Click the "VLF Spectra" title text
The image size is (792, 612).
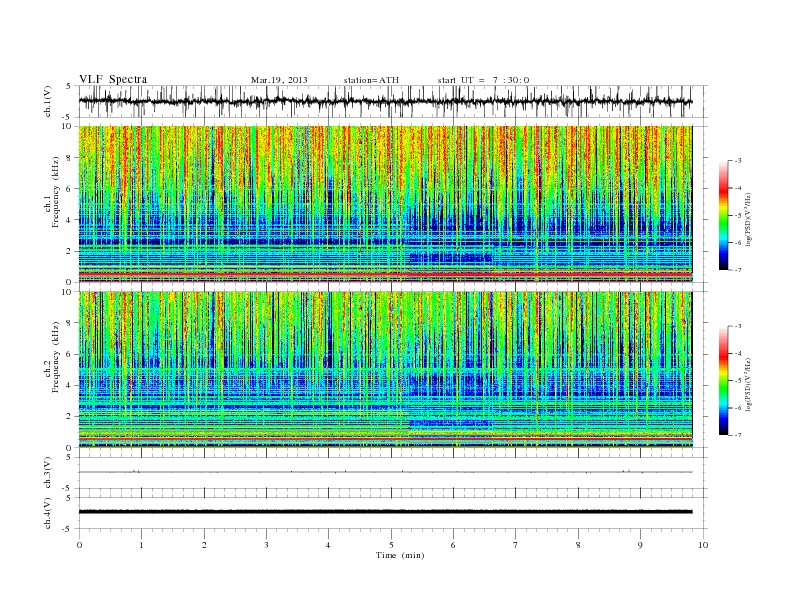coord(113,79)
